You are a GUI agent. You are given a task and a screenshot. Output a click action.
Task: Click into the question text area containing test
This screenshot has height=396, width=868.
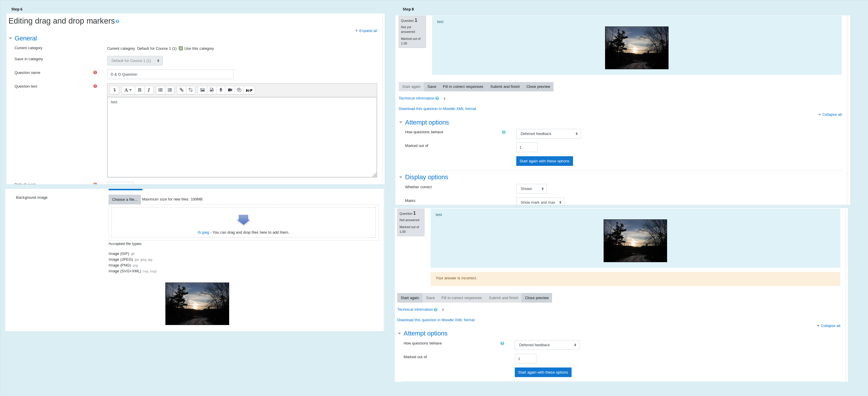[x=242, y=137]
